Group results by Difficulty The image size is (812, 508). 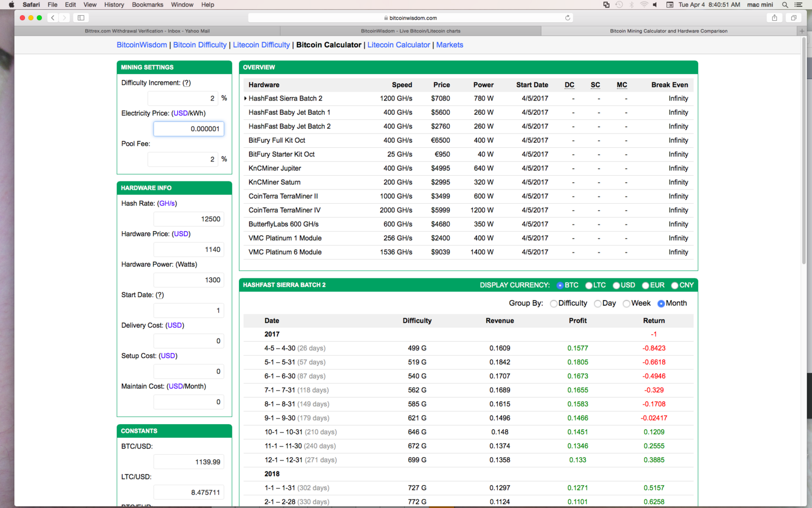pos(554,304)
